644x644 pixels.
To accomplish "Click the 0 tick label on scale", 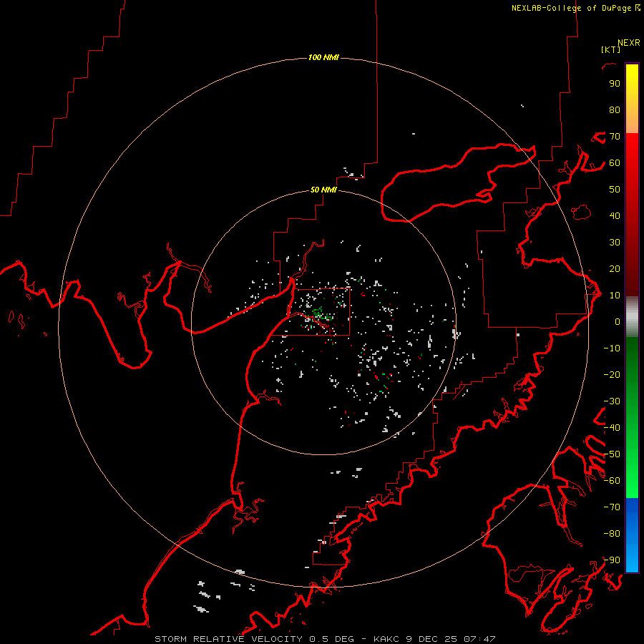I will coord(618,321).
